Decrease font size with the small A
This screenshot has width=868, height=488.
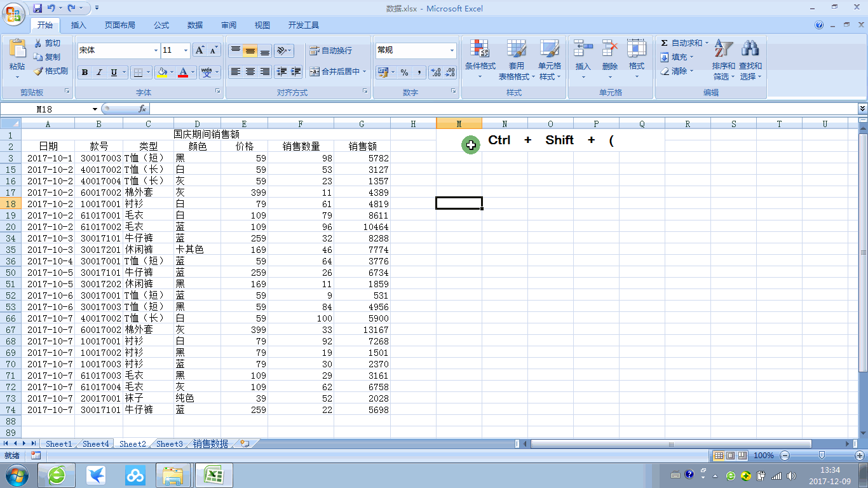point(214,50)
